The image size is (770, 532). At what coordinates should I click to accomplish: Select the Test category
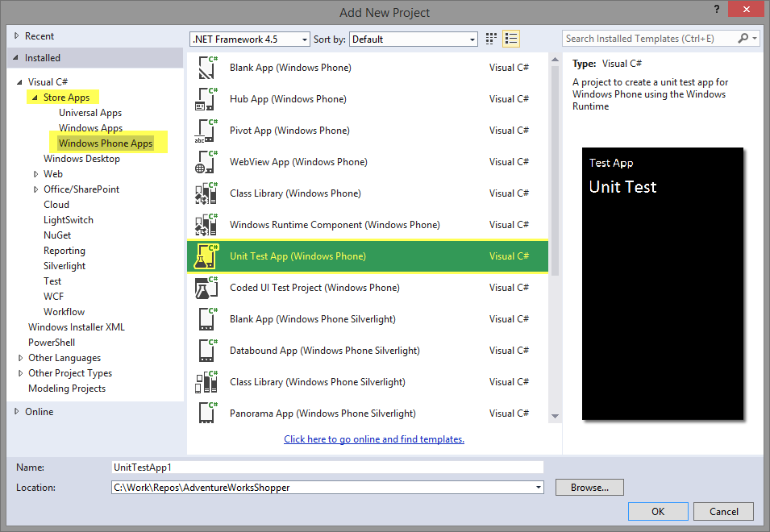click(52, 281)
